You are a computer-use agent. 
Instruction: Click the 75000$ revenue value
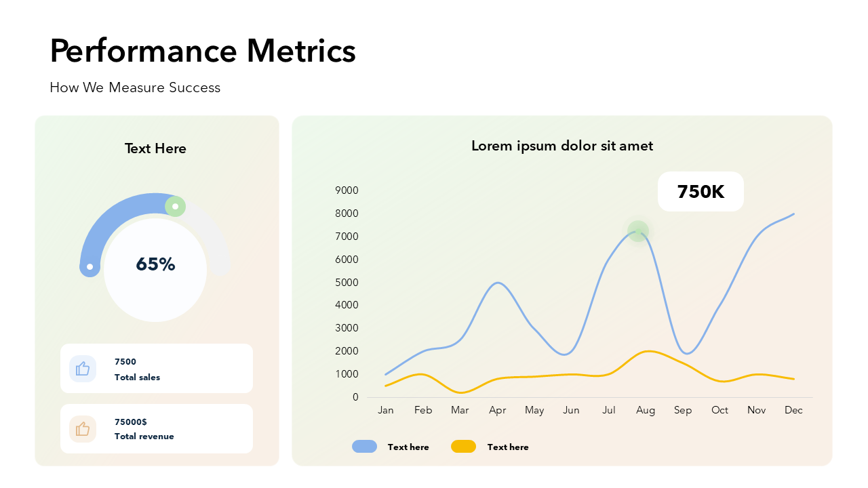click(x=131, y=422)
